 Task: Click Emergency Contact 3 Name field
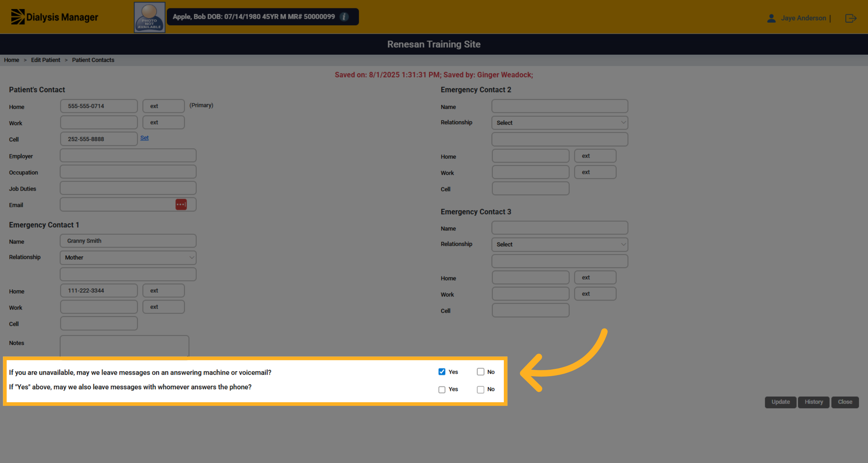(559, 228)
